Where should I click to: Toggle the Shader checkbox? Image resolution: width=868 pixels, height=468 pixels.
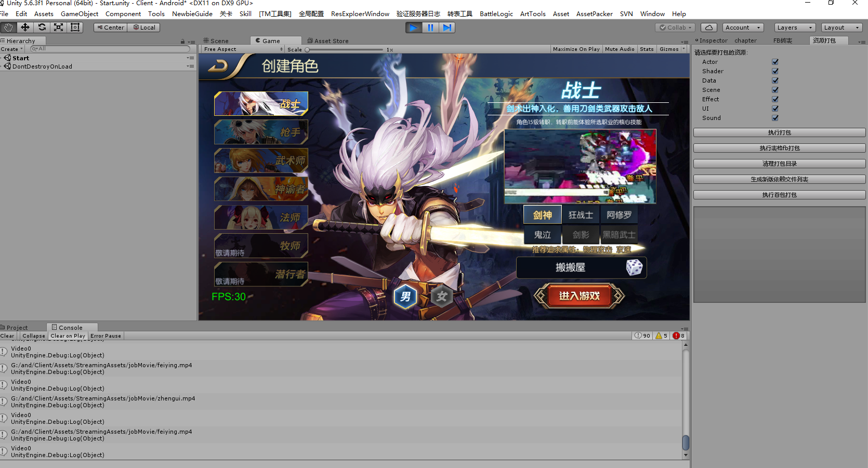coord(775,71)
